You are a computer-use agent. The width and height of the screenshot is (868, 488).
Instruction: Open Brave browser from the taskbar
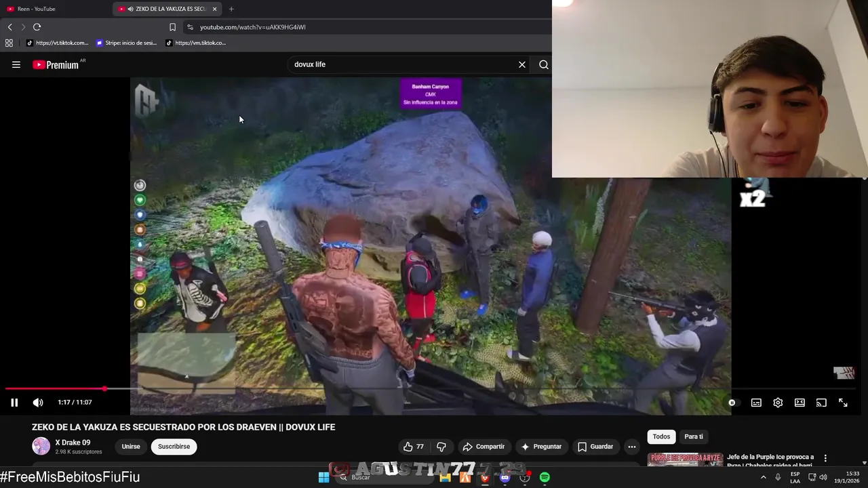pos(484,477)
